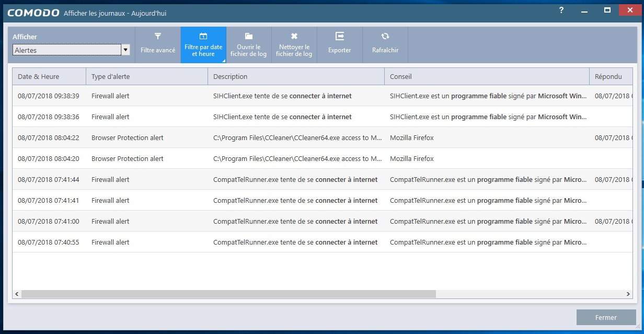644x334 pixels.
Task: Click the Conseil column header
Action: click(x=487, y=76)
